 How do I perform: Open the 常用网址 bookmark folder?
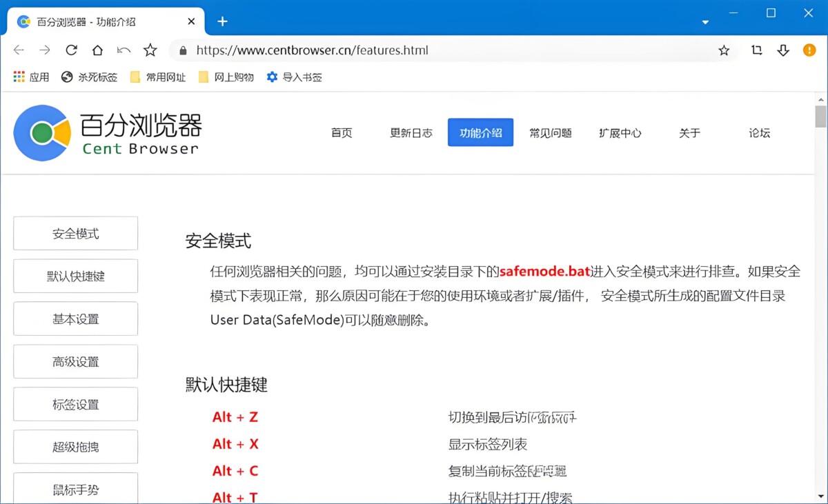158,77
